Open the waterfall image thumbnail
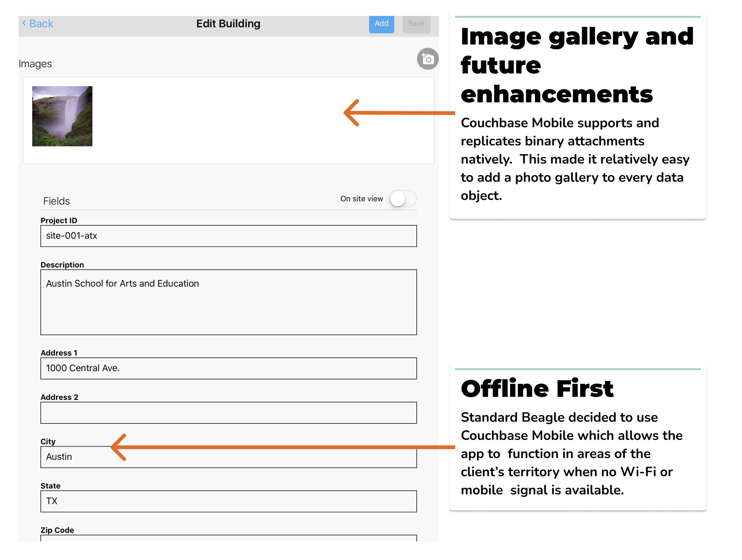 pyautogui.click(x=62, y=116)
